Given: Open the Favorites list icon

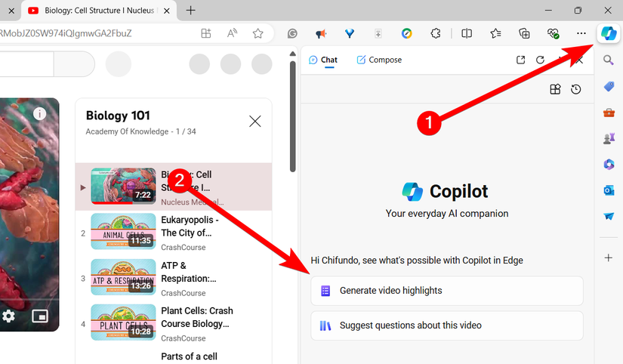Looking at the screenshot, I should pos(495,33).
